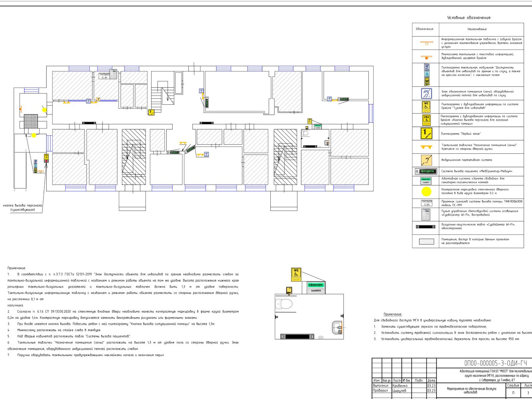
Task: Select the tactile mnemonic scheme symbol in legend
Action: coord(426,57)
